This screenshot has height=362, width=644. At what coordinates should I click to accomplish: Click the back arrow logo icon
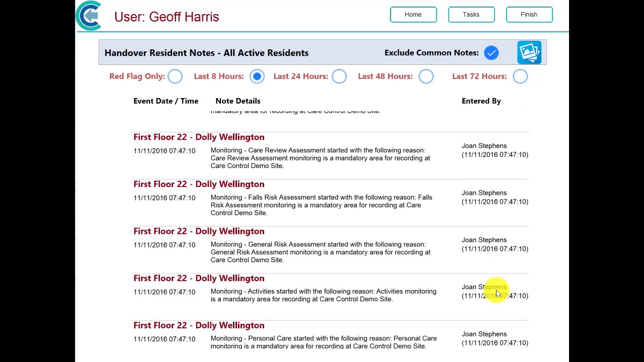click(x=89, y=16)
